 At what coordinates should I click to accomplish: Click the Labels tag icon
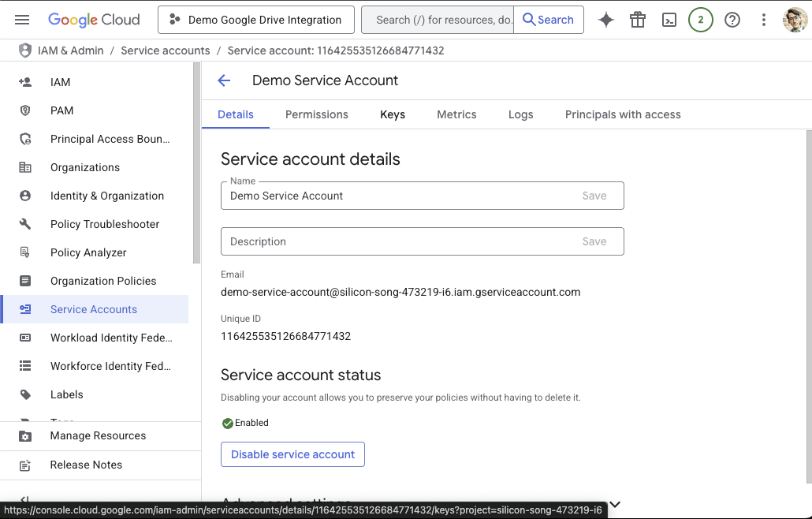click(25, 394)
